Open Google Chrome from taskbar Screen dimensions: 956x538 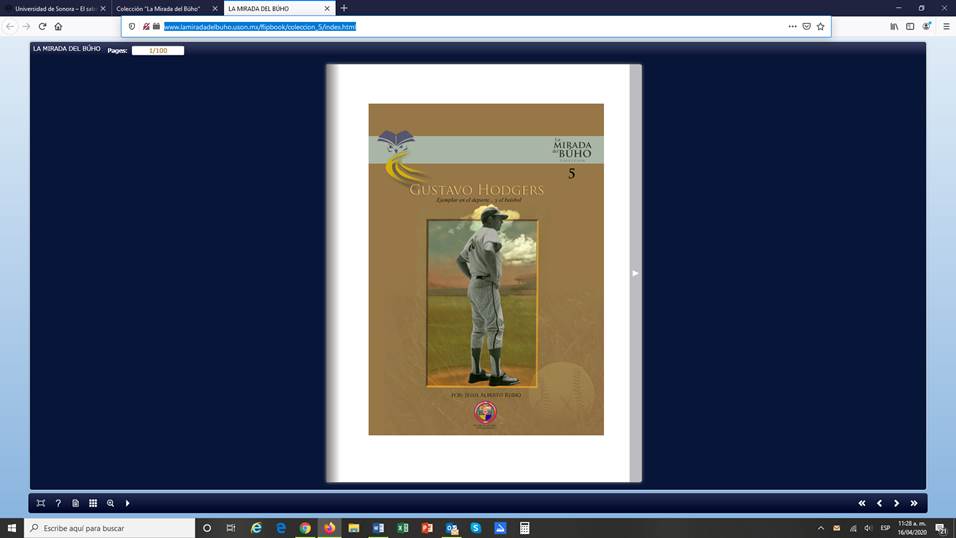click(305, 528)
